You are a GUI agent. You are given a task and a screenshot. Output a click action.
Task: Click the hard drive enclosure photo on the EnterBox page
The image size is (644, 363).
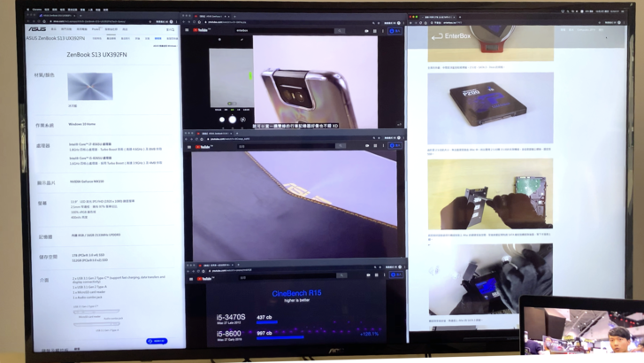click(490, 194)
